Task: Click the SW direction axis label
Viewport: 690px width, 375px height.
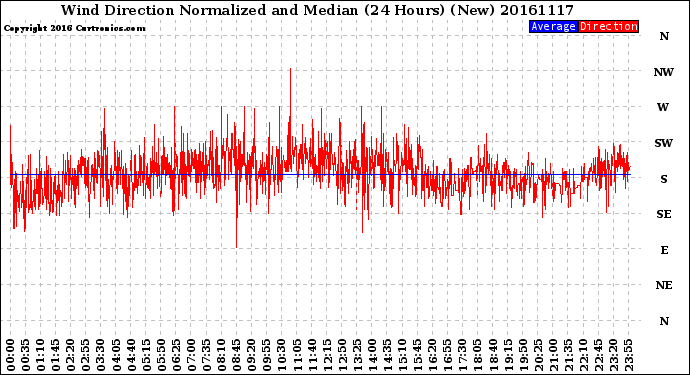Action: [x=664, y=143]
